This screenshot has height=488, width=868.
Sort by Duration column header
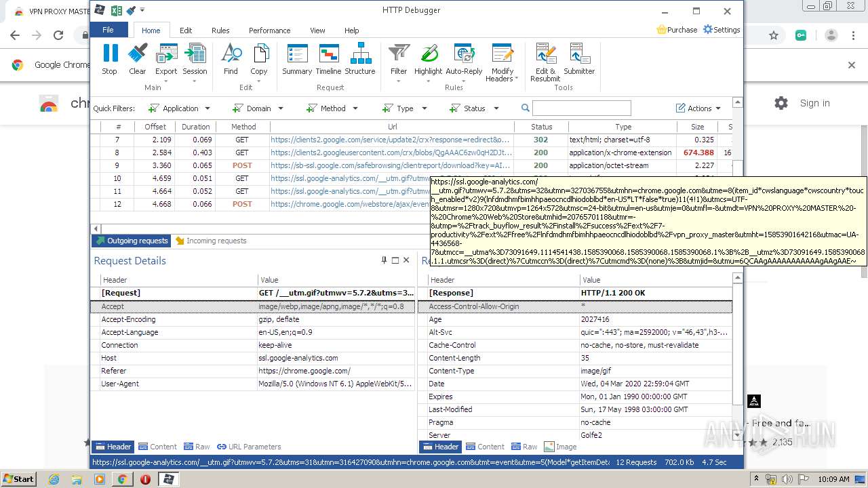pos(195,127)
